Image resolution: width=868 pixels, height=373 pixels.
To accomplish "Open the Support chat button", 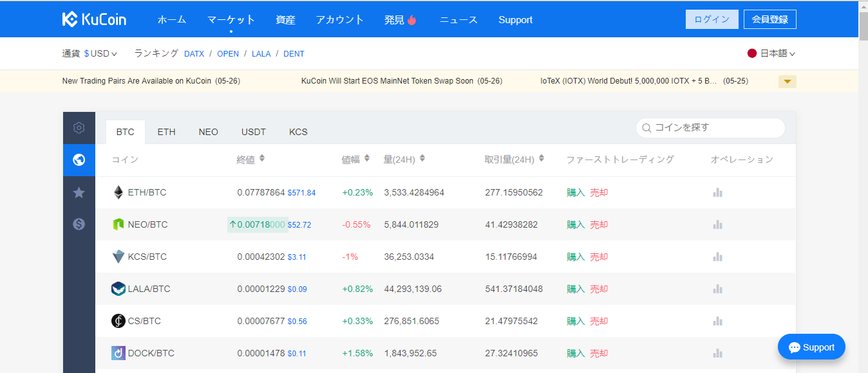I will point(811,347).
